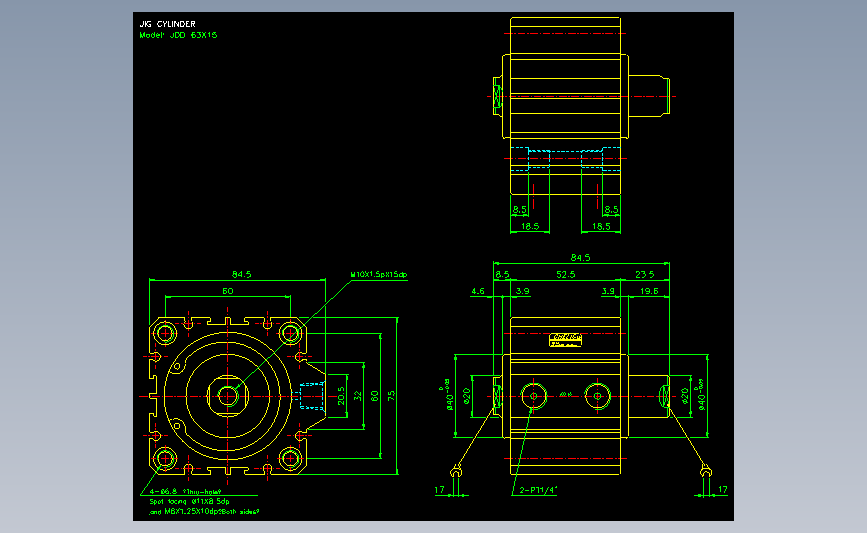Select the vertical 75 dimension text
This screenshot has width=867, height=533.
(391, 396)
